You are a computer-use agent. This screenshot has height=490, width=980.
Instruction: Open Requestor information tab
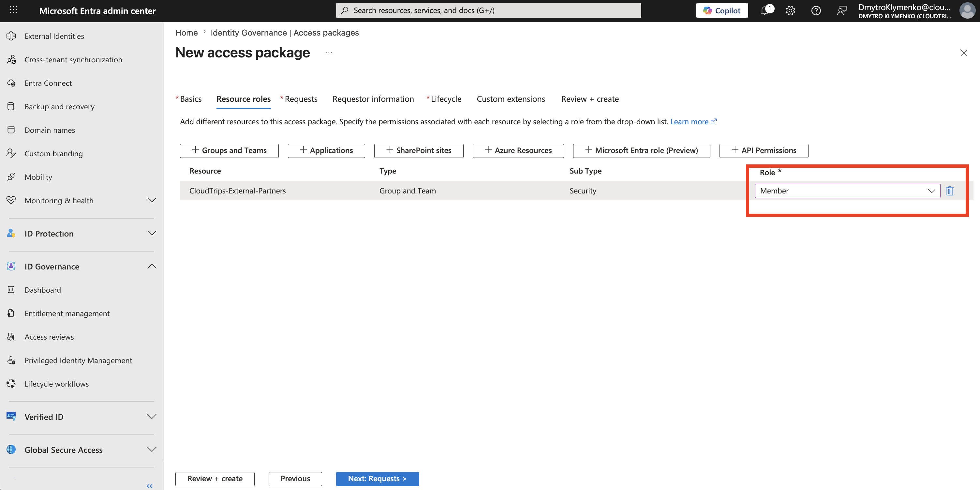(373, 99)
